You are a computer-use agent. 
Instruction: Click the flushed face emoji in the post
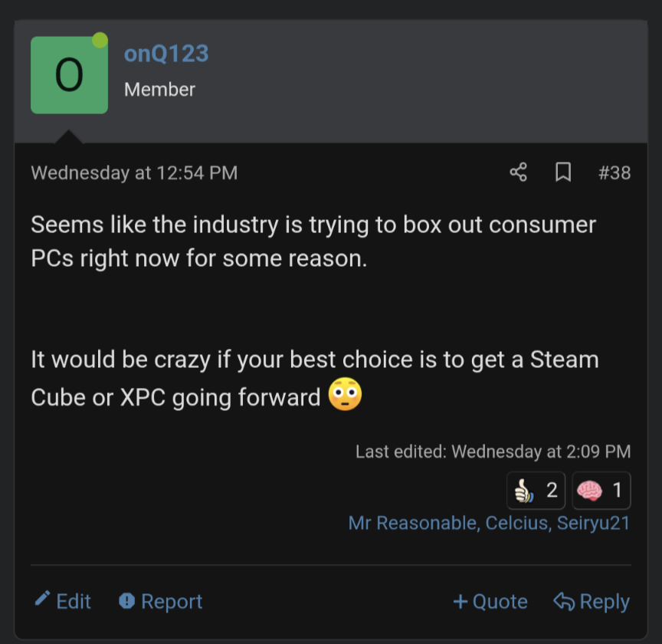pos(345,396)
